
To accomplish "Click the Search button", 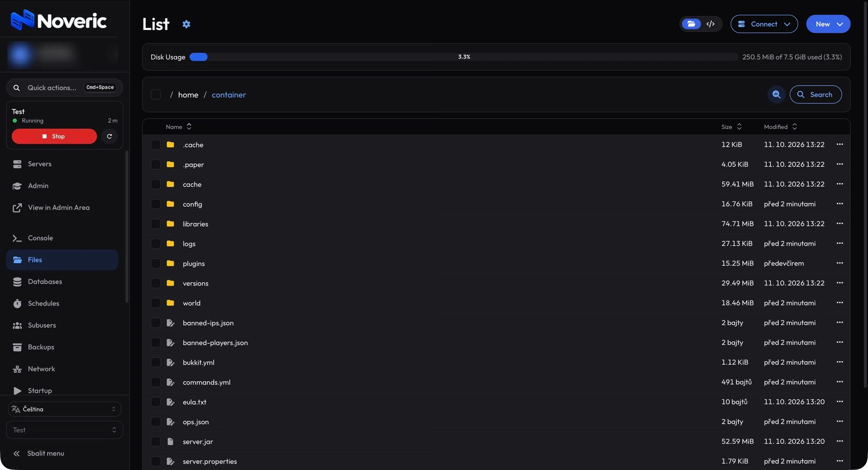I will click(x=816, y=95).
